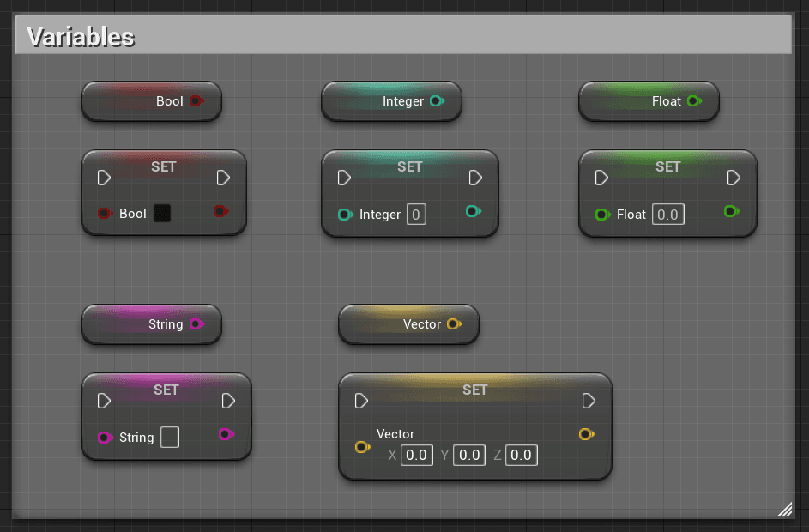Click the Vector X value field
Image resolution: width=809 pixels, height=532 pixels.
tap(417, 455)
